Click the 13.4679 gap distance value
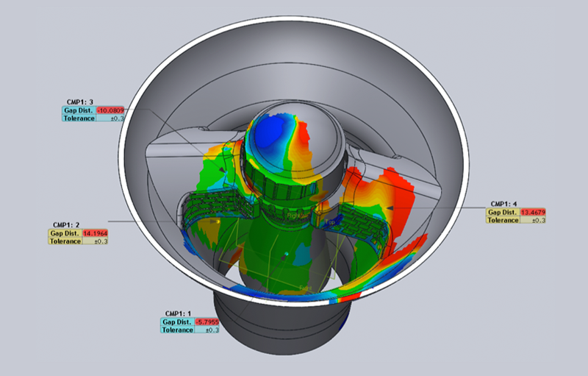This screenshot has height=376, width=588. [x=533, y=212]
